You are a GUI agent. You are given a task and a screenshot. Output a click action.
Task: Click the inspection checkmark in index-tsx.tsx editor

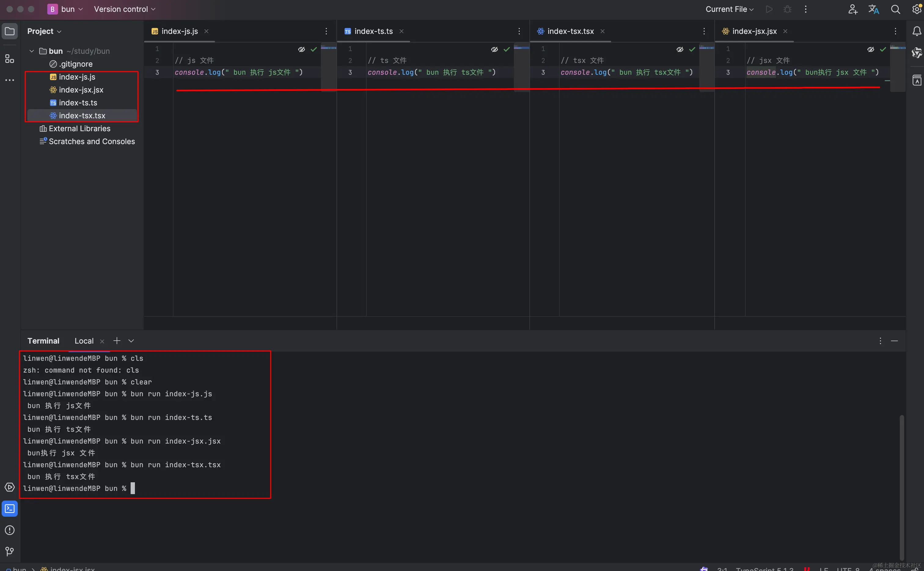pyautogui.click(x=692, y=50)
